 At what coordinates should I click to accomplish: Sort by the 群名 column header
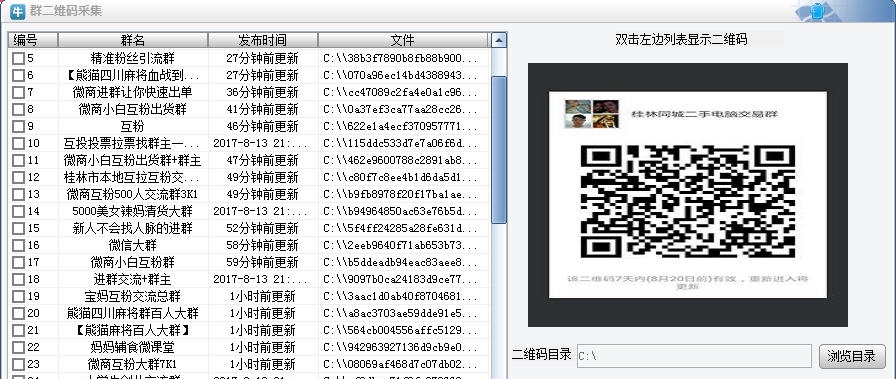click(x=133, y=40)
